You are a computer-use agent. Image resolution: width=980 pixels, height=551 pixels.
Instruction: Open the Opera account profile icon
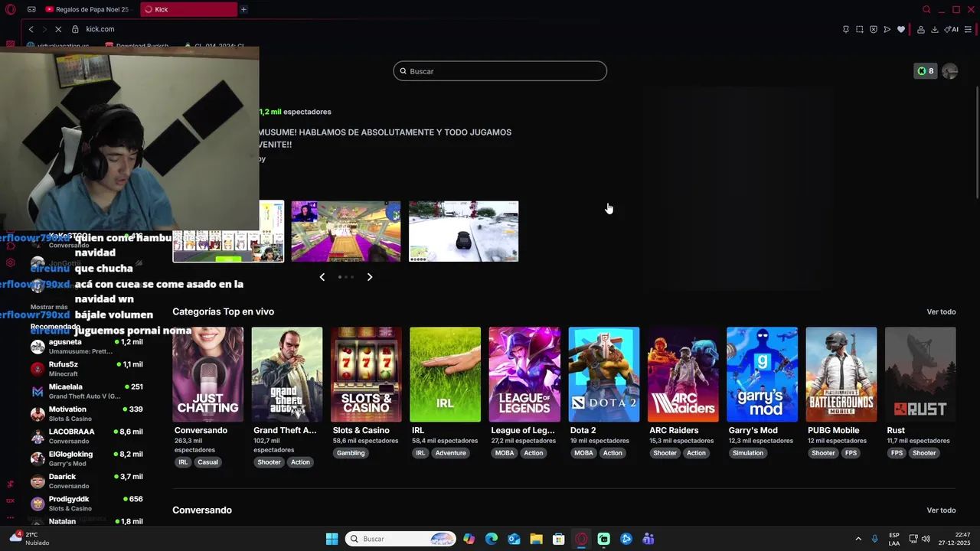[x=920, y=29]
